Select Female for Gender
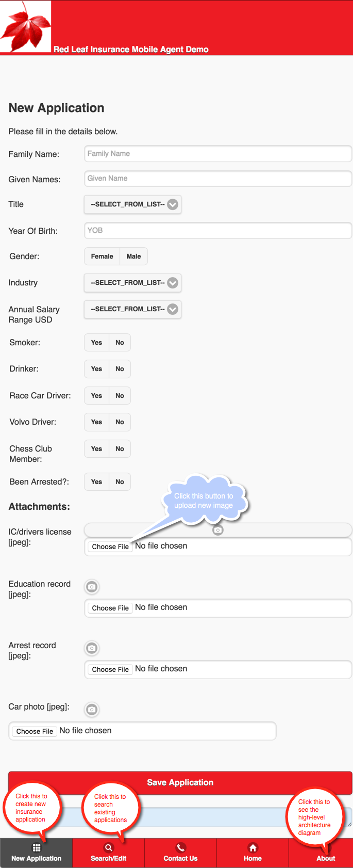 [x=102, y=256]
